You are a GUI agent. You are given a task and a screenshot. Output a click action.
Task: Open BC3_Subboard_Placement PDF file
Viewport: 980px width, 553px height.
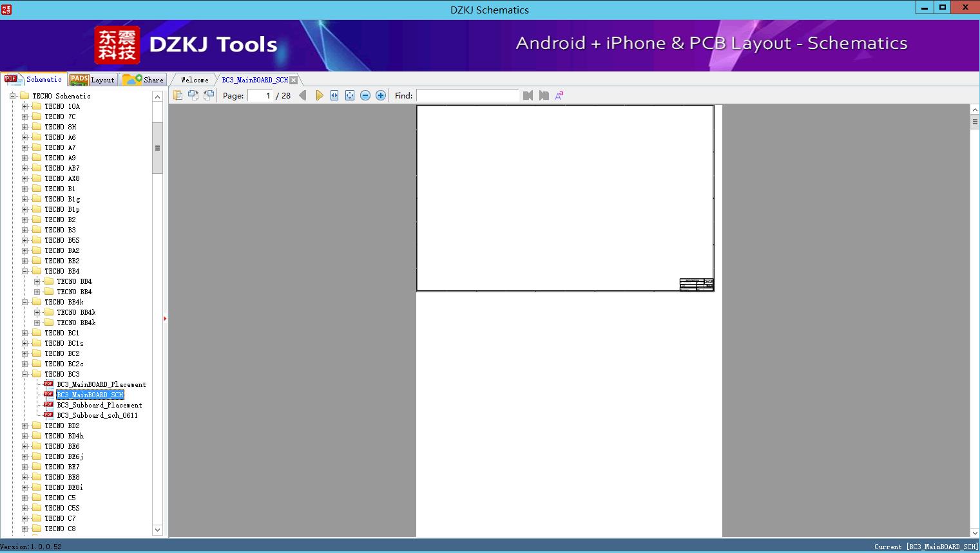99,405
